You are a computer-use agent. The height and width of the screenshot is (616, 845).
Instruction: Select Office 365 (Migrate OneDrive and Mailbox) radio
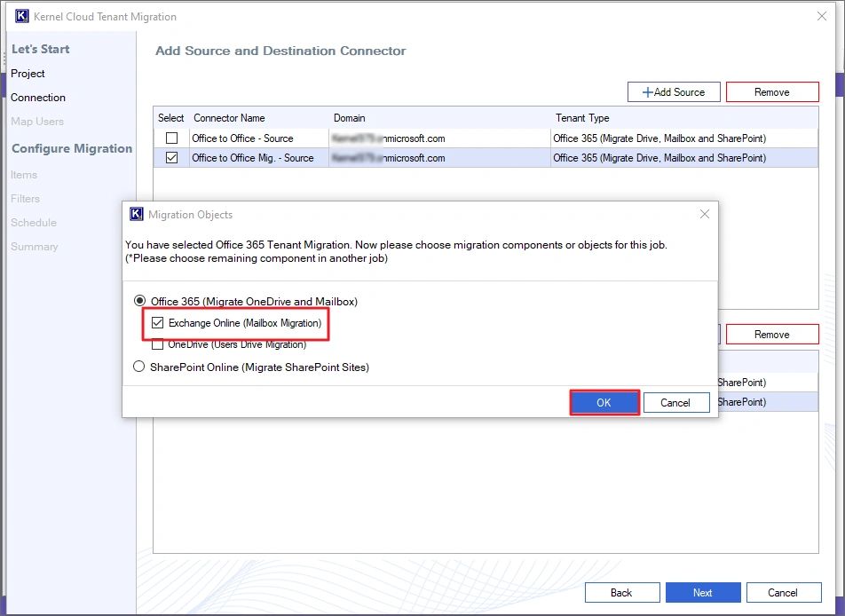click(138, 302)
